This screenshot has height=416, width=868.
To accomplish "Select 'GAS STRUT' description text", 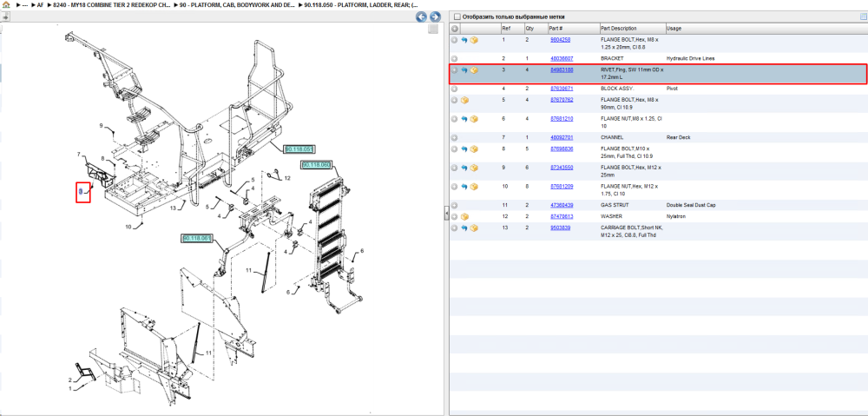I will [x=614, y=205].
